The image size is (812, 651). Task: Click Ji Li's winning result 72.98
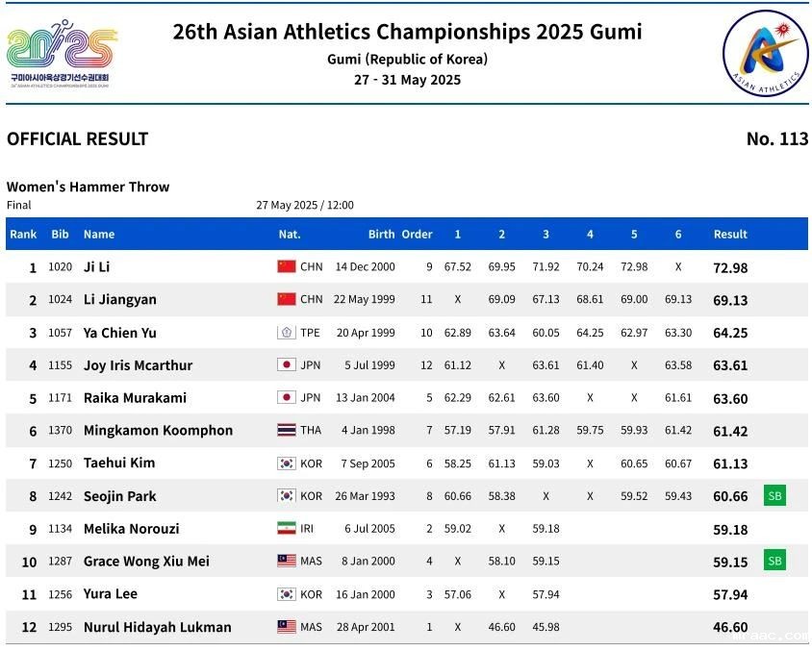point(730,268)
